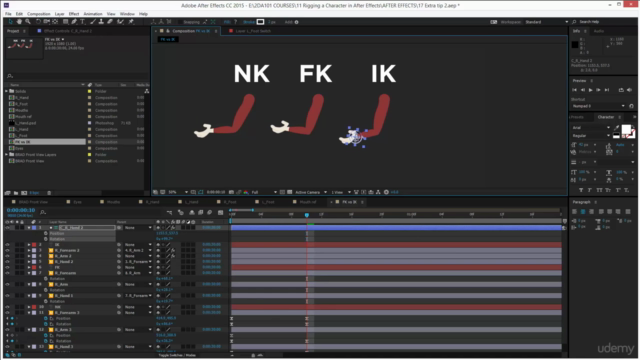Click the project thumbnail preview
Image resolution: width=640 pixels, height=360 pixels.
tap(24, 47)
